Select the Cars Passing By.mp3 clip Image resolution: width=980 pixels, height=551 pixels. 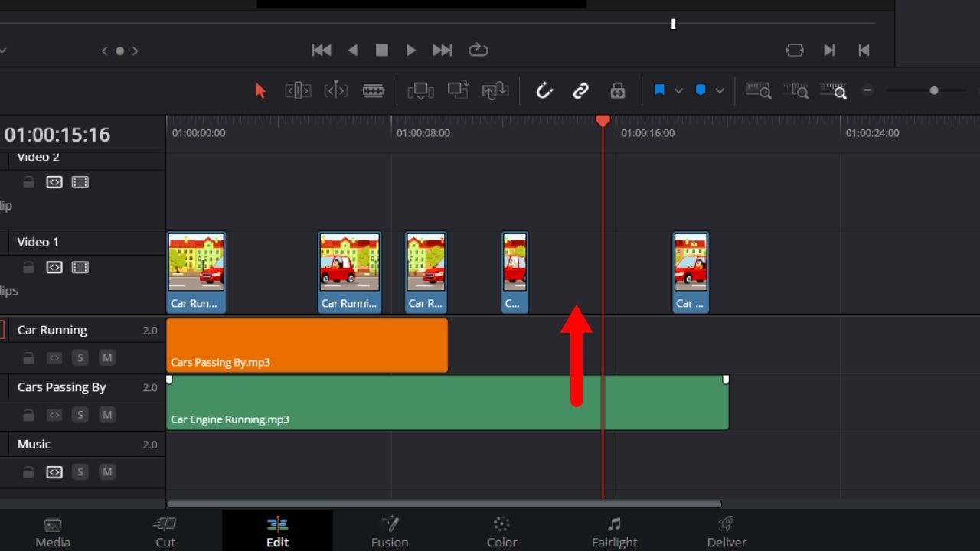pyautogui.click(x=306, y=346)
